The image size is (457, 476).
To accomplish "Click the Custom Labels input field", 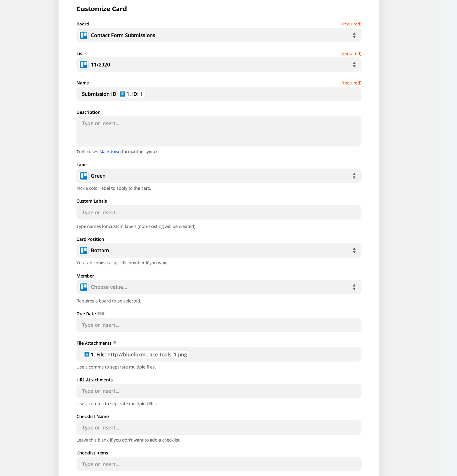I will (219, 212).
